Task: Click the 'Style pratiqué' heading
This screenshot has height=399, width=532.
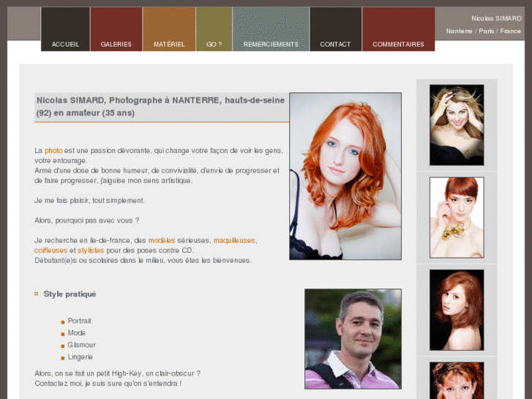Action: [x=70, y=294]
